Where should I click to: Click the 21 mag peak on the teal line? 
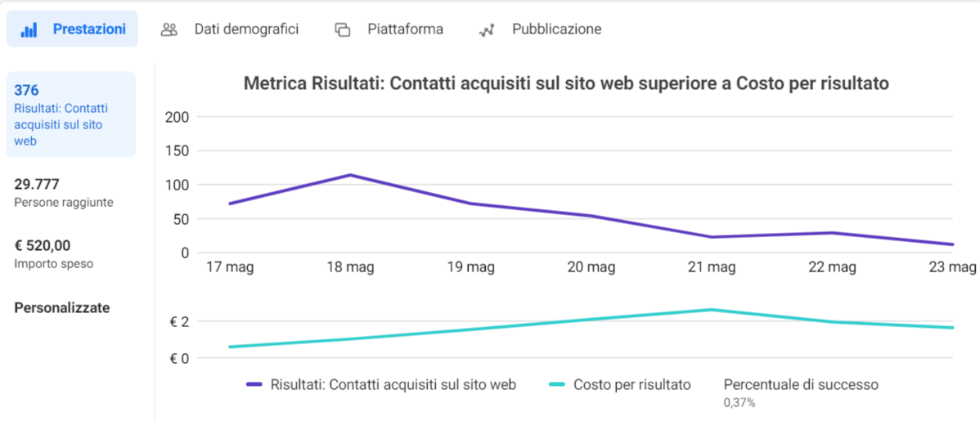711,310
